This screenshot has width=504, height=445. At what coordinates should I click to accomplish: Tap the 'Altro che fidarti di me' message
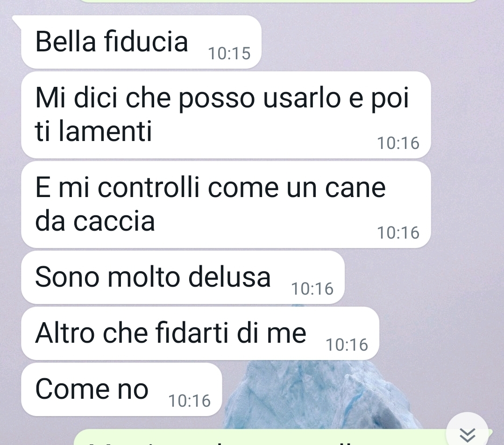pyautogui.click(x=200, y=333)
